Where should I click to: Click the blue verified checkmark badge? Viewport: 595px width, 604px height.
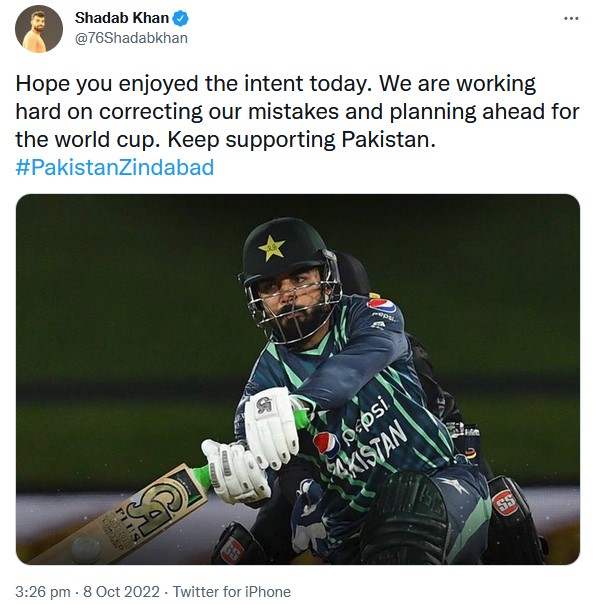(180, 18)
